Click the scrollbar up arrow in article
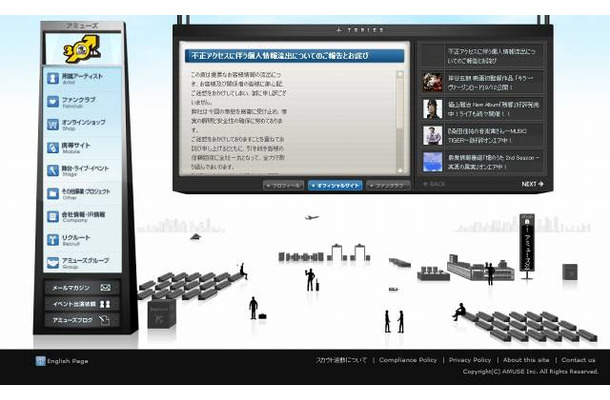This screenshot has height=400, width=610. click(x=400, y=74)
